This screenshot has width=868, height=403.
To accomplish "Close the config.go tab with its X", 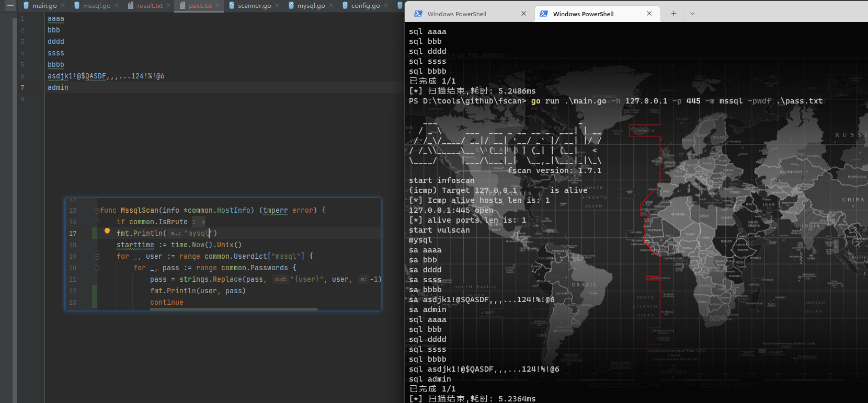I will click(x=386, y=6).
